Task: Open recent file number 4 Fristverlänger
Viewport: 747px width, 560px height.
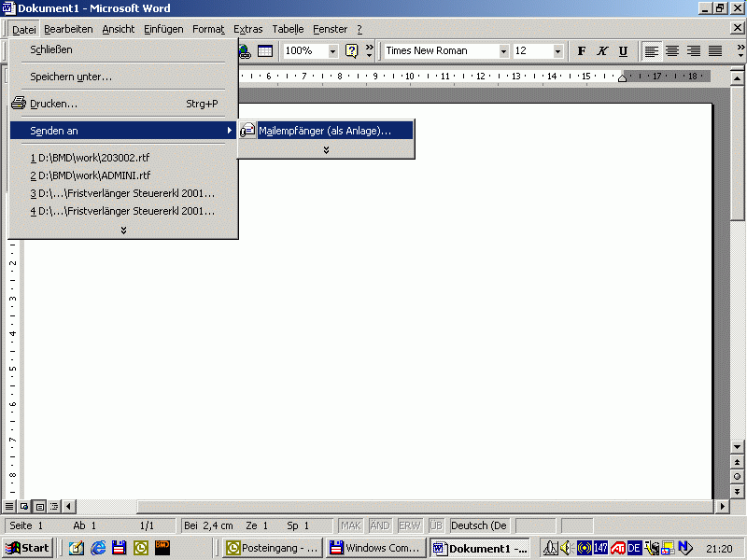Action: pos(123,211)
